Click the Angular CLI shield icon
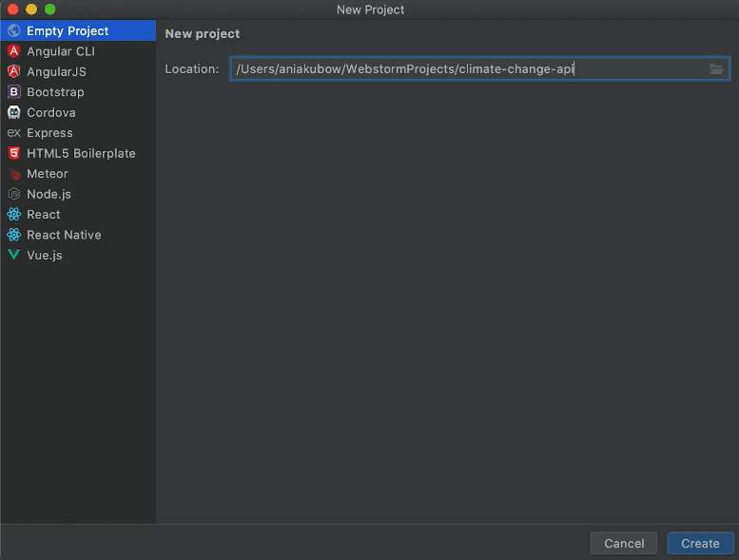Viewport: 739px width, 560px height. 13,51
